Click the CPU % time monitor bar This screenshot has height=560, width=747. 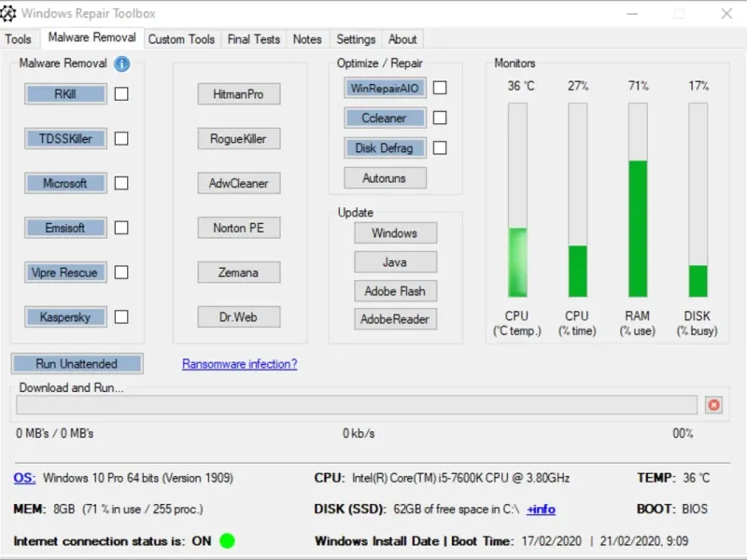[x=577, y=200]
